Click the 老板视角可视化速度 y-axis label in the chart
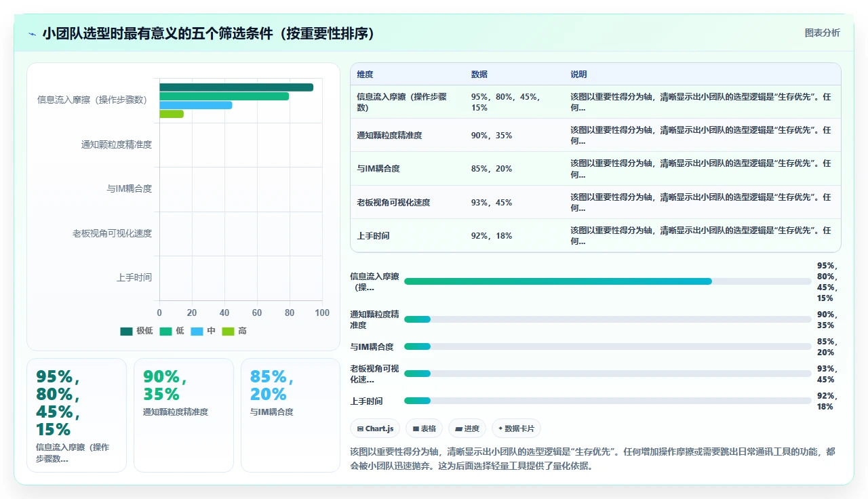 click(113, 233)
